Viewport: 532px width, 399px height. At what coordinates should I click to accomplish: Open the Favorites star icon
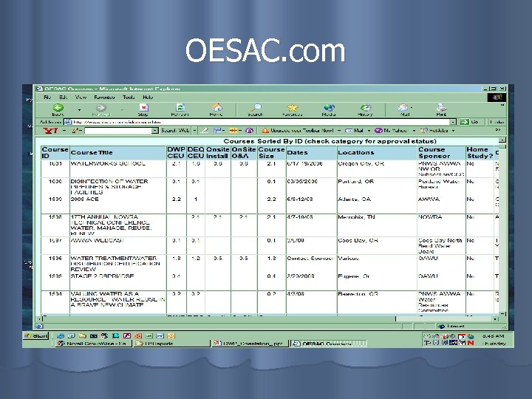click(292, 108)
